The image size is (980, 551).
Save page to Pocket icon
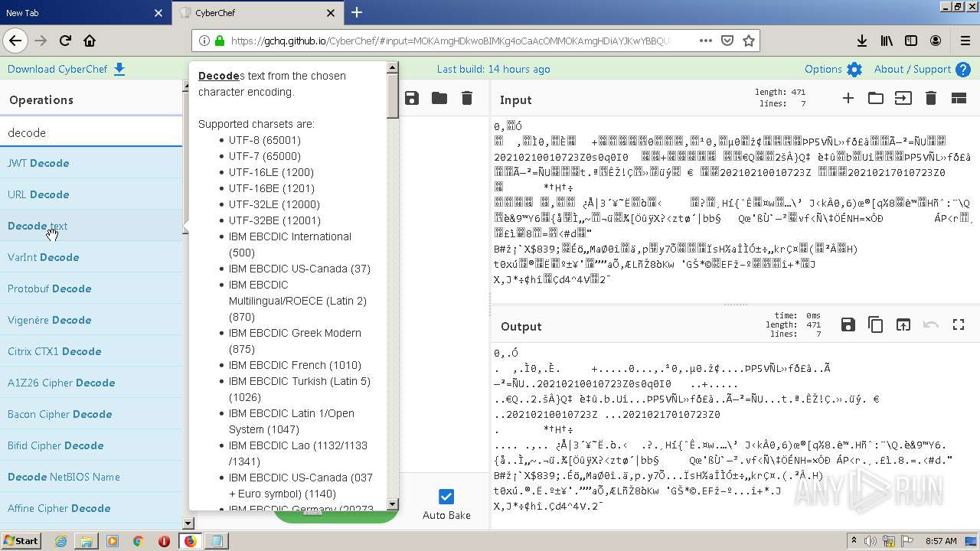pyautogui.click(x=727, y=41)
